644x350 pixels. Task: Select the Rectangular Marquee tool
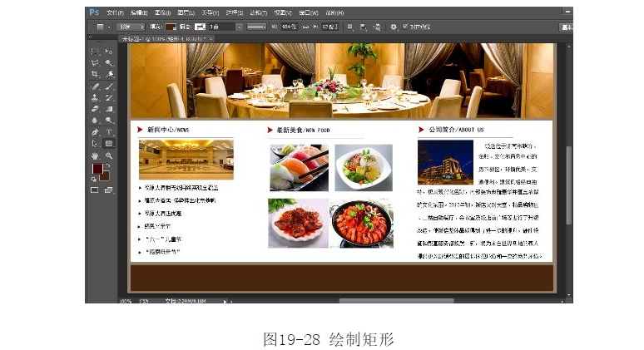pos(95,52)
